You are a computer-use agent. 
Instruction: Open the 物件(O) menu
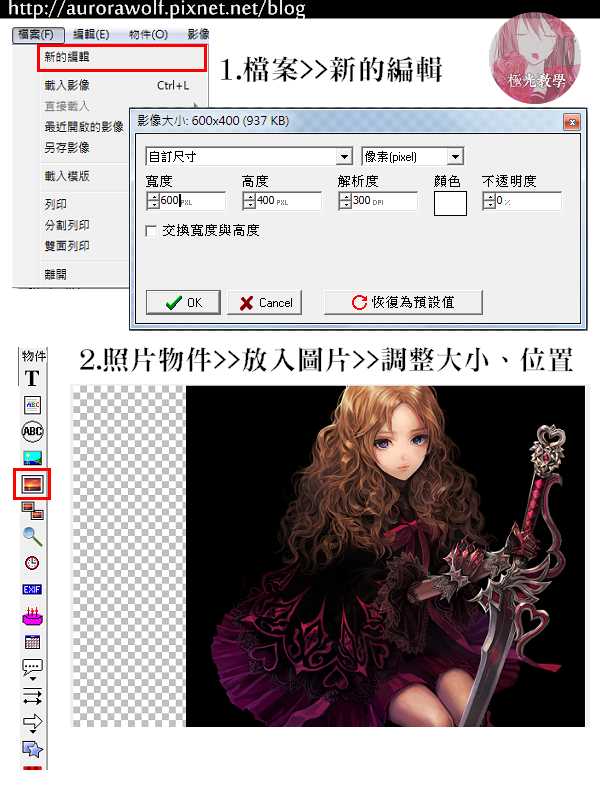point(148,34)
